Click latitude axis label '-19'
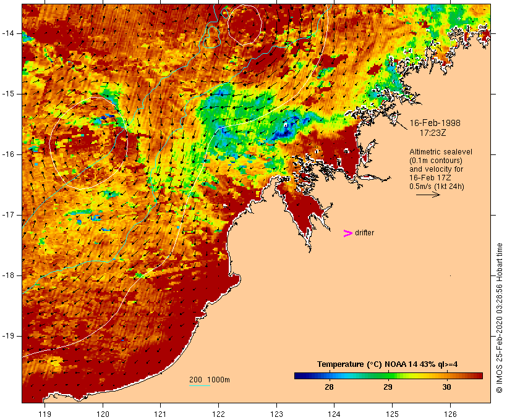 pyautogui.click(x=8, y=336)
